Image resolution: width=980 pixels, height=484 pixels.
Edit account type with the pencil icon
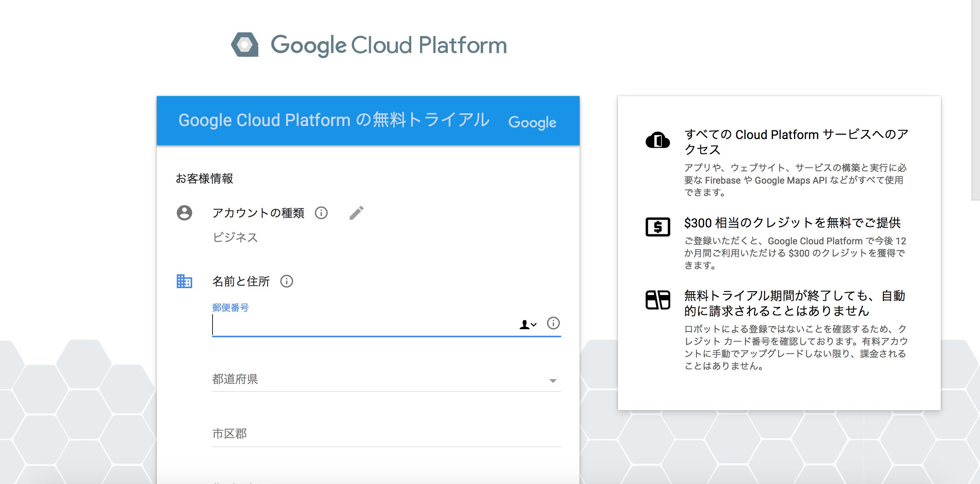pyautogui.click(x=357, y=212)
